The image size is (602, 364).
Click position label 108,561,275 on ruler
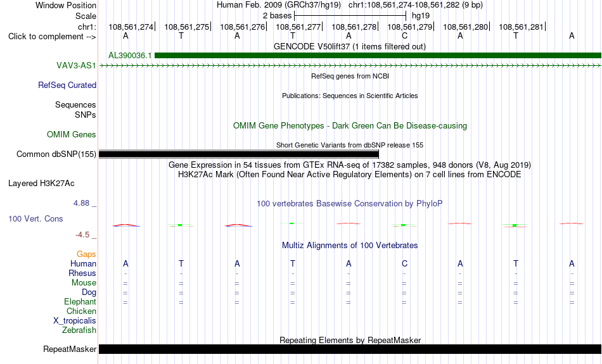pos(187,27)
